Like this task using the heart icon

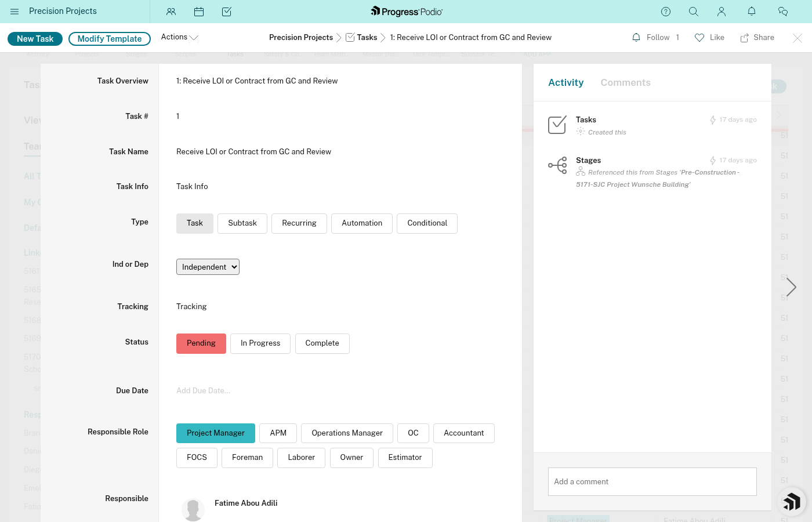[x=699, y=37]
